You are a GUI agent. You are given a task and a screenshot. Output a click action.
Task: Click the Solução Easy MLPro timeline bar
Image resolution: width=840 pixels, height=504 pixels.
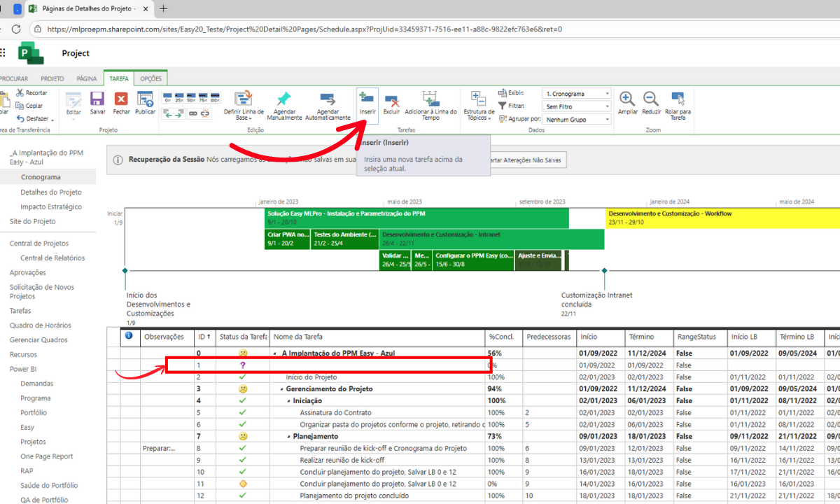416,218
